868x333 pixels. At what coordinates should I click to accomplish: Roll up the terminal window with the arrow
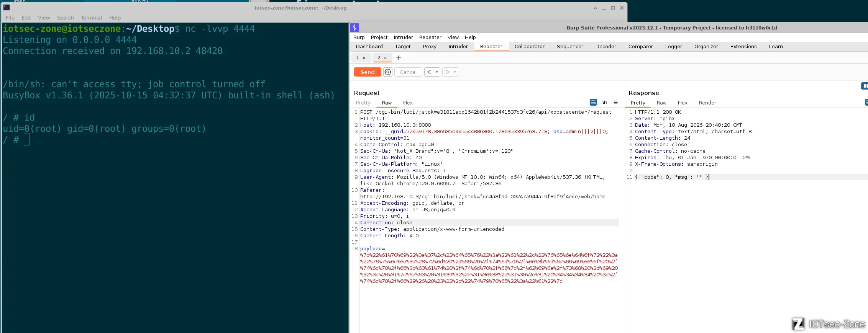[595, 8]
